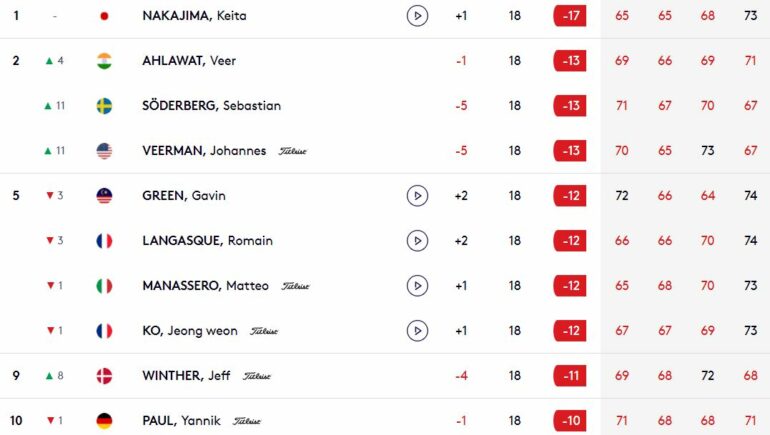Click the Malaysia flag next to Green
Image resolution: width=770 pixels, height=435 pixels.
pos(104,196)
